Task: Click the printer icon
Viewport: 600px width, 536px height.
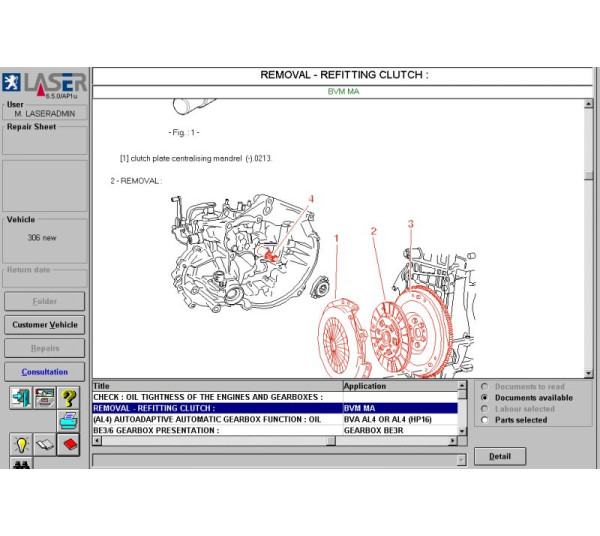Action: click(x=68, y=420)
